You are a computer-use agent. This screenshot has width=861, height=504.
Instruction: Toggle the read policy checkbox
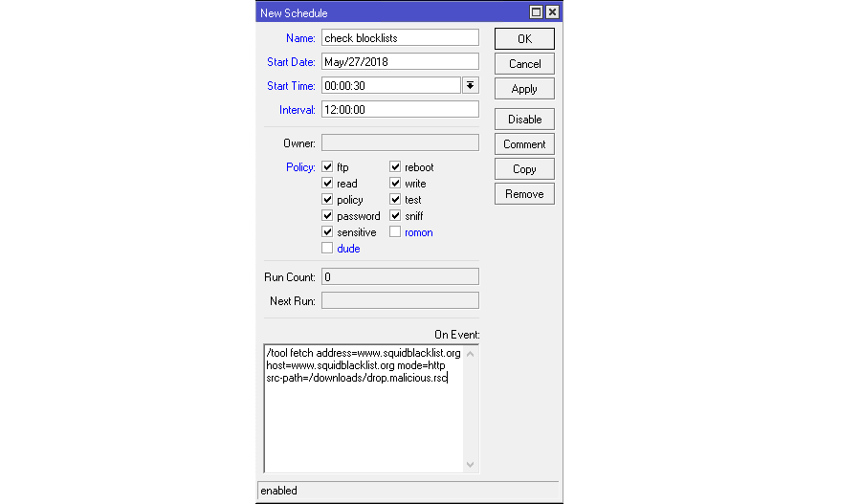(x=327, y=183)
